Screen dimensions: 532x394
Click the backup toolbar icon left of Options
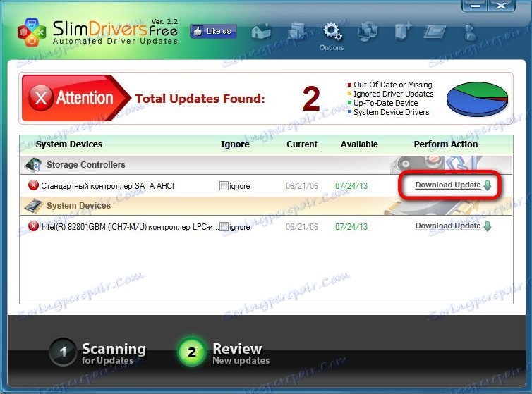coord(297,32)
